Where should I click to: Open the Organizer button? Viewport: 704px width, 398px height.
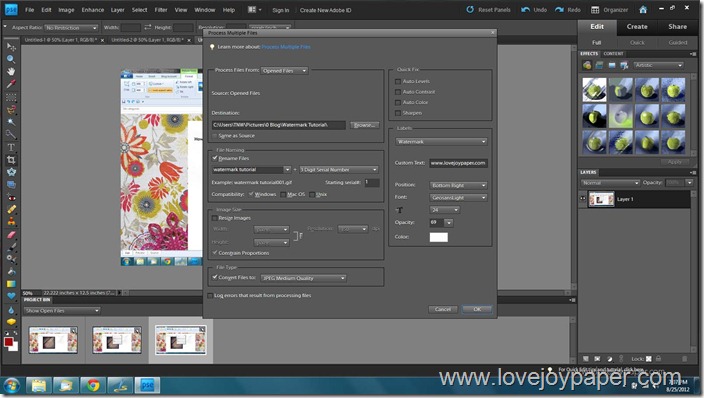(x=609, y=9)
